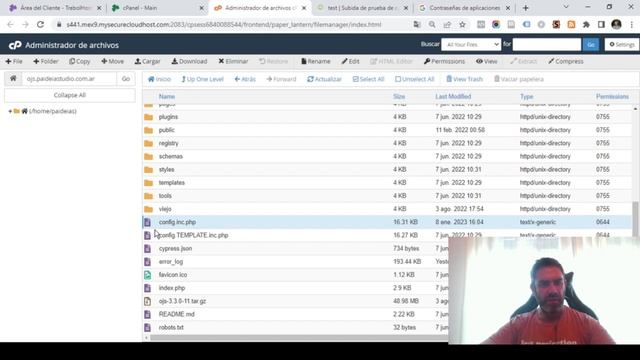Click the tools folder icon
The height and width of the screenshot is (360, 640).
coord(149,196)
